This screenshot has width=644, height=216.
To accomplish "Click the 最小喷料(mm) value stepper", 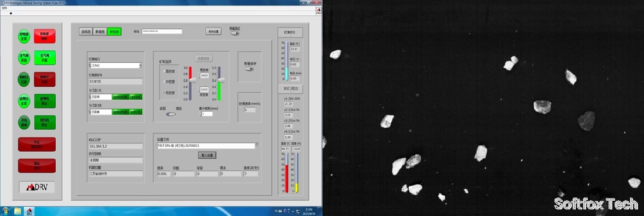I will [x=207, y=114].
